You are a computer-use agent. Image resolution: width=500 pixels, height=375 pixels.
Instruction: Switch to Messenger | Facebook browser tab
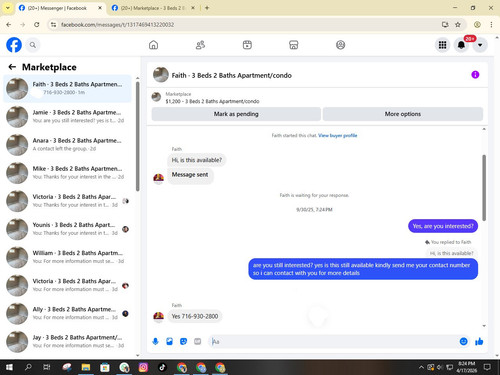click(x=57, y=8)
